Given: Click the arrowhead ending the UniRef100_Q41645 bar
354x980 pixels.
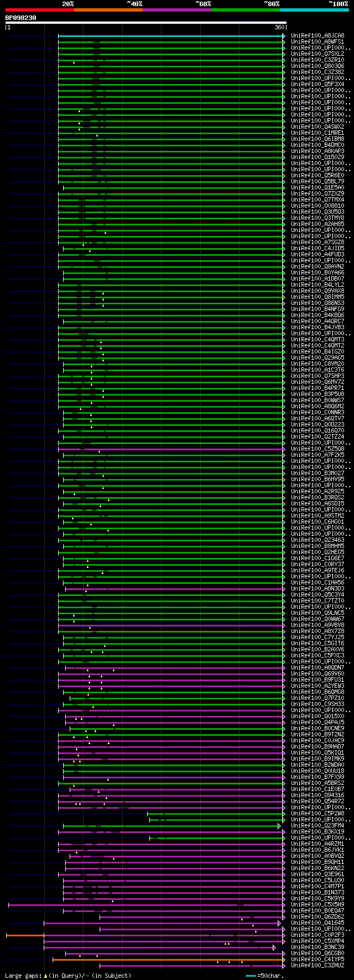Looking at the screenshot, I should point(279,923).
